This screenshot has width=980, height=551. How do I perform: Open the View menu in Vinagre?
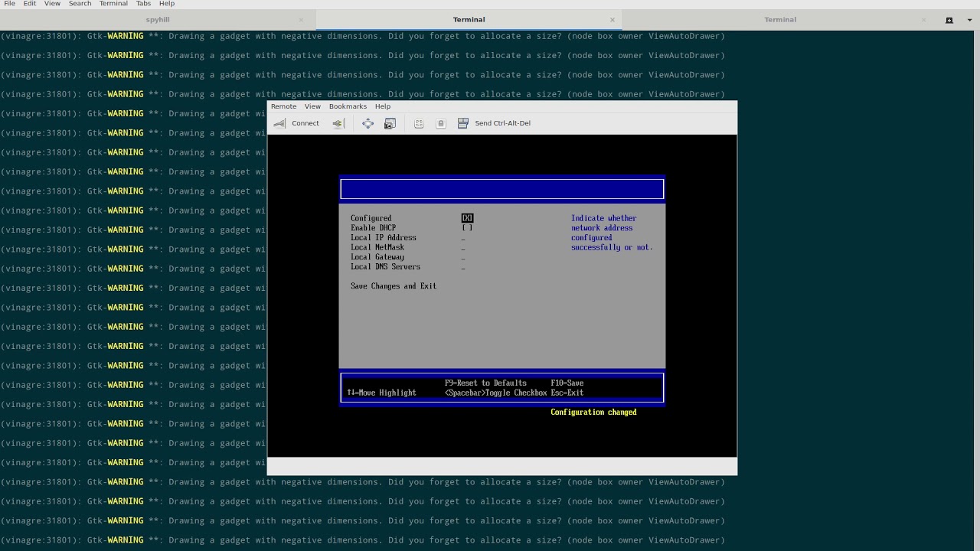click(312, 106)
